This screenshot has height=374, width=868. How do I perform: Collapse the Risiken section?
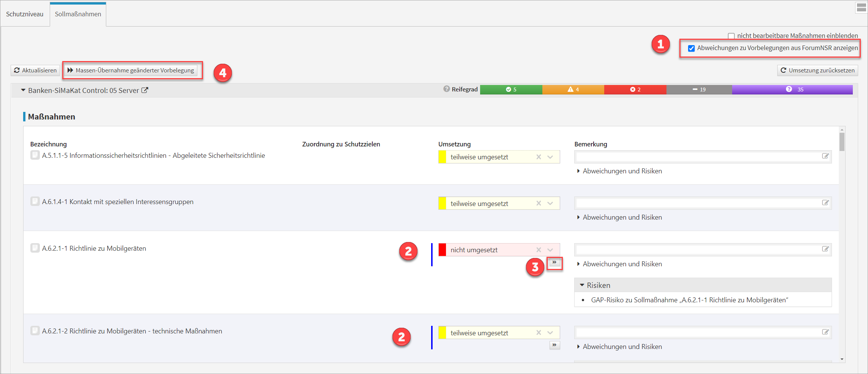pos(582,285)
